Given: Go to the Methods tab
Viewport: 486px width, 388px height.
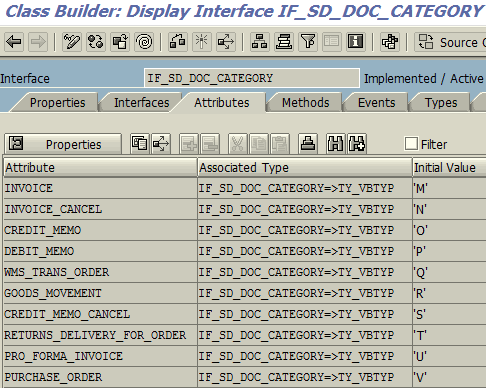Looking at the screenshot, I should point(305,103).
